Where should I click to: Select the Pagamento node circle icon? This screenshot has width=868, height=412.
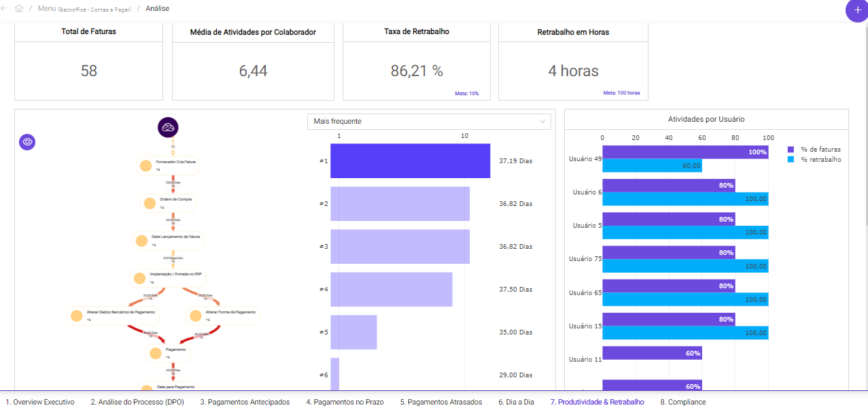click(155, 353)
